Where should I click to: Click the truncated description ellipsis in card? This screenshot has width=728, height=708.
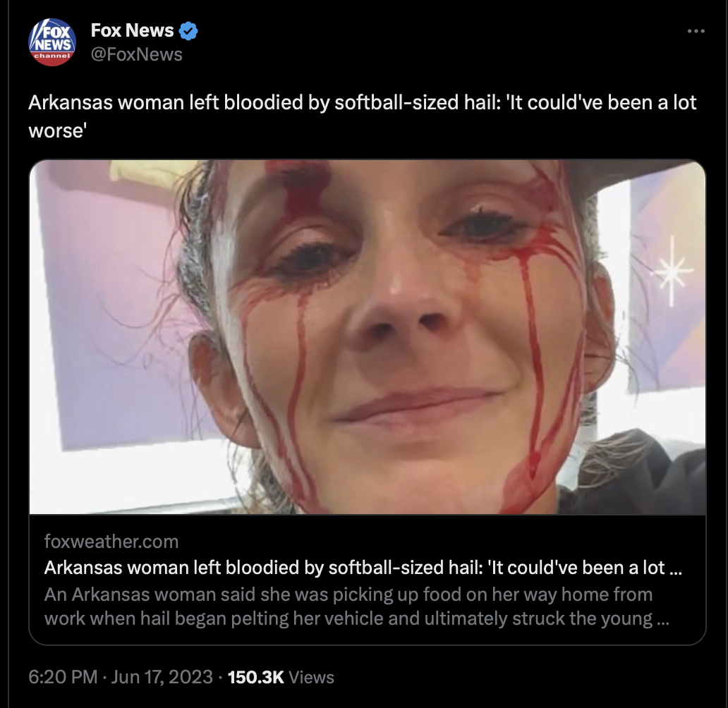664,620
